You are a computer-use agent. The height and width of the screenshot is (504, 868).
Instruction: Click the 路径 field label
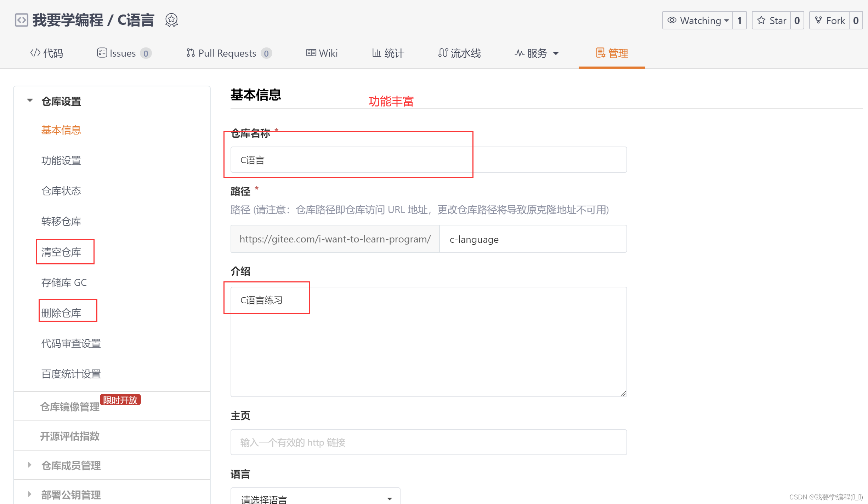pos(240,191)
